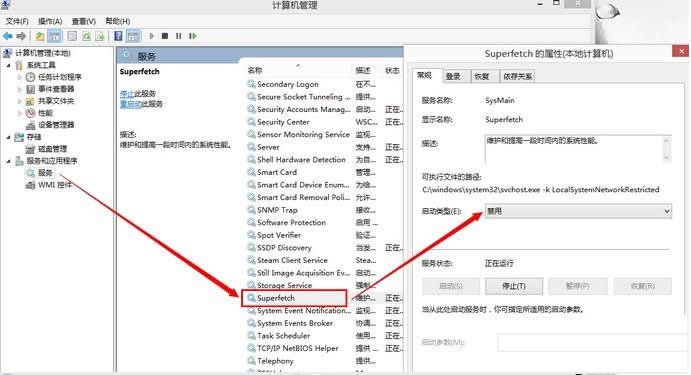Select 服务 node under 服务和应用程序
The width and height of the screenshot is (691, 375).
[45, 173]
